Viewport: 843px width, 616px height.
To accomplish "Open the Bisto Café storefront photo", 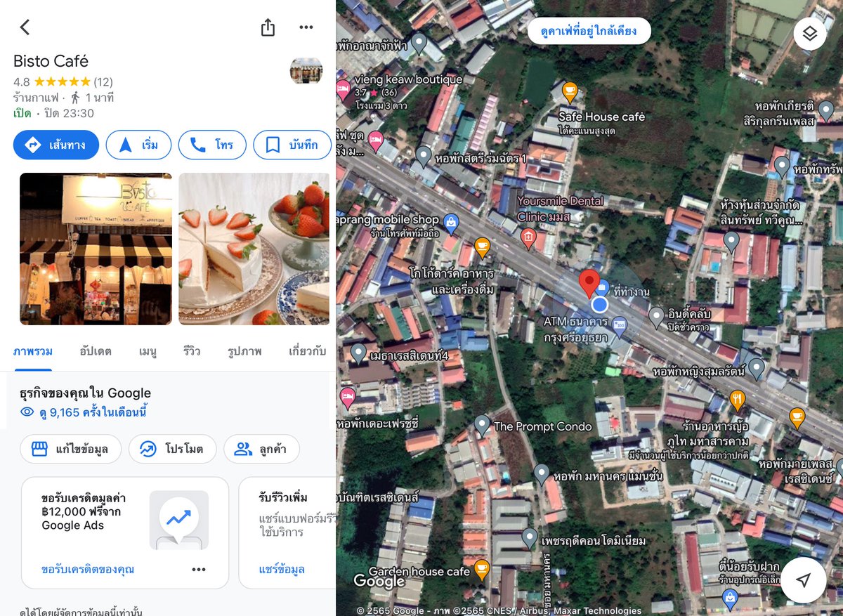I will pyautogui.click(x=96, y=249).
